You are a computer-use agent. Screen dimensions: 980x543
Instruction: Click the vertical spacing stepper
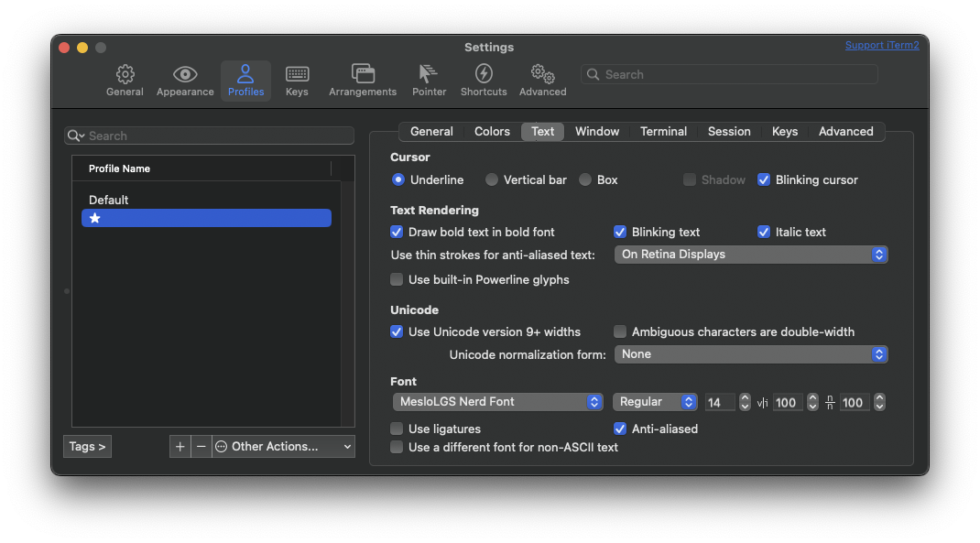[x=879, y=402]
